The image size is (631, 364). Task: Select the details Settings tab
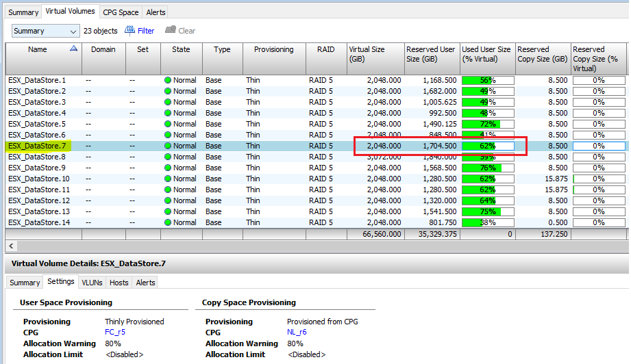61,282
